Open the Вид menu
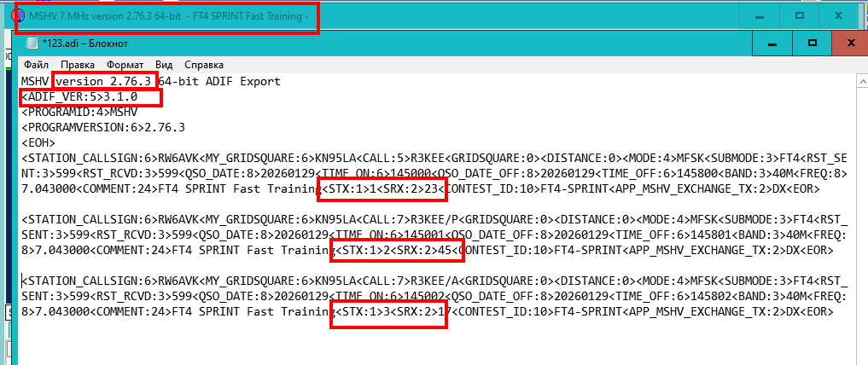868x365 pixels. (x=165, y=65)
